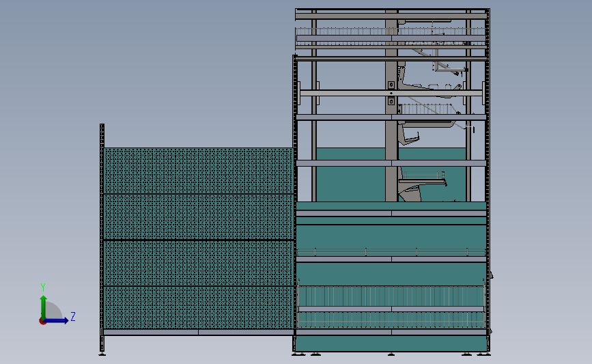This screenshot has height=364, width=592.
Task: Select the leveling foot under the far-left post
Action: click(x=102, y=354)
